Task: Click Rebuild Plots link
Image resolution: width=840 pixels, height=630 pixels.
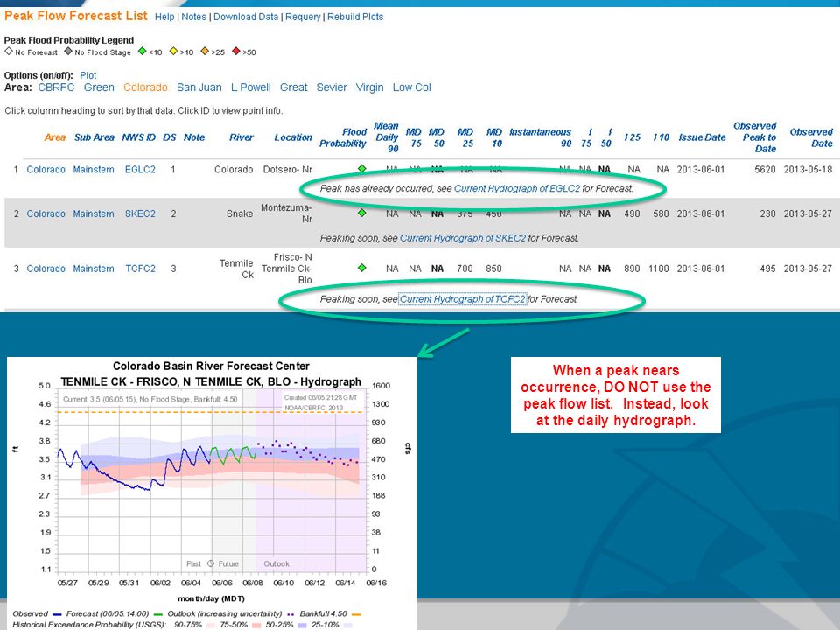Action: tap(355, 17)
